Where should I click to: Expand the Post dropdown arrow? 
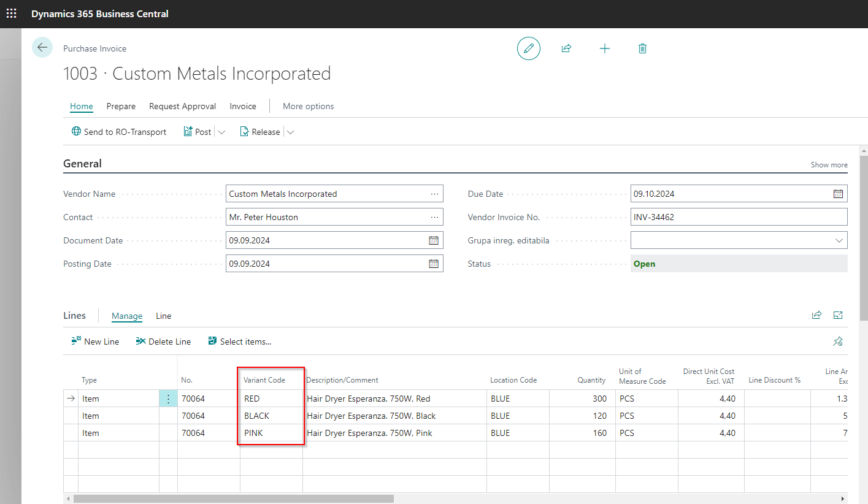click(x=221, y=132)
